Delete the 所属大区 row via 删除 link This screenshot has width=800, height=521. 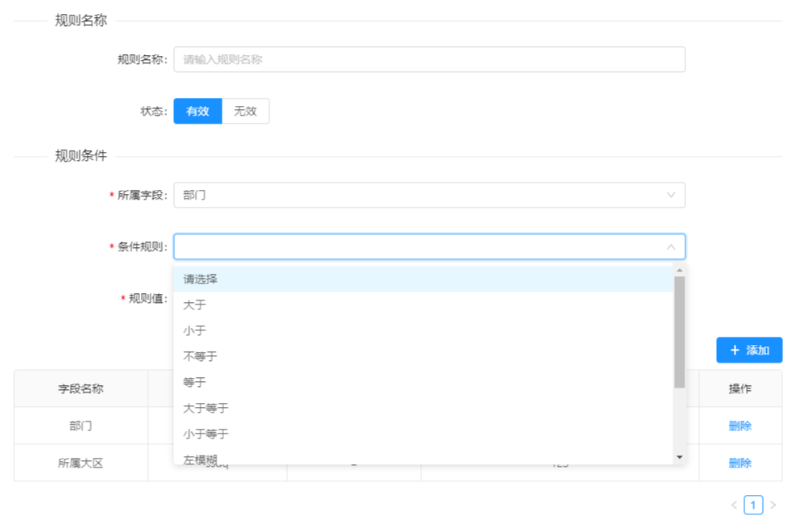pyautogui.click(x=740, y=463)
